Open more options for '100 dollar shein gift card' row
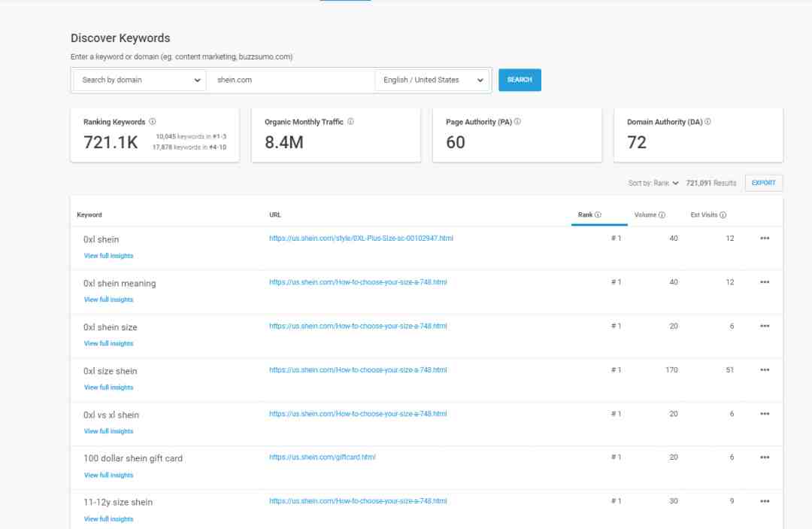Screen dimensions: 812x529 pos(765,458)
